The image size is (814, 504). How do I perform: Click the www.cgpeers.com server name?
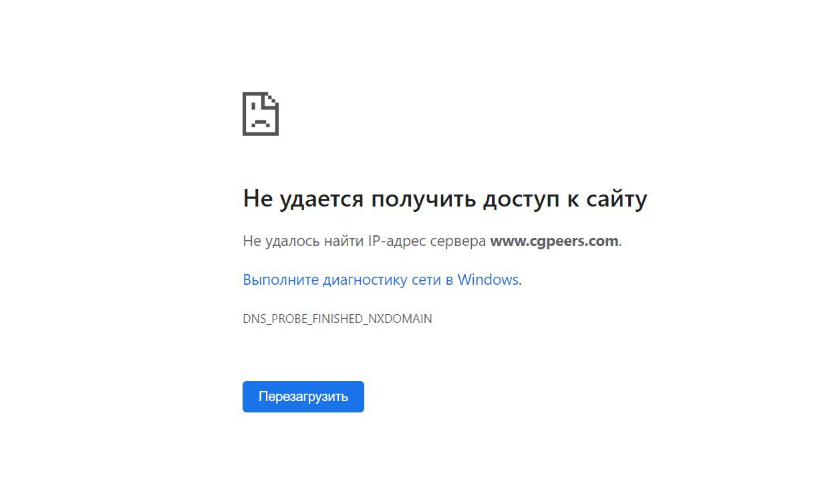pos(554,241)
